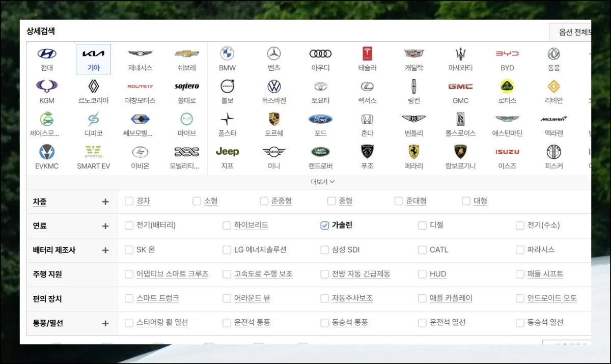The width and height of the screenshot is (611, 364).
Task: Select the Volkswagen (폭스바겐) brand icon
Action: click(x=274, y=87)
